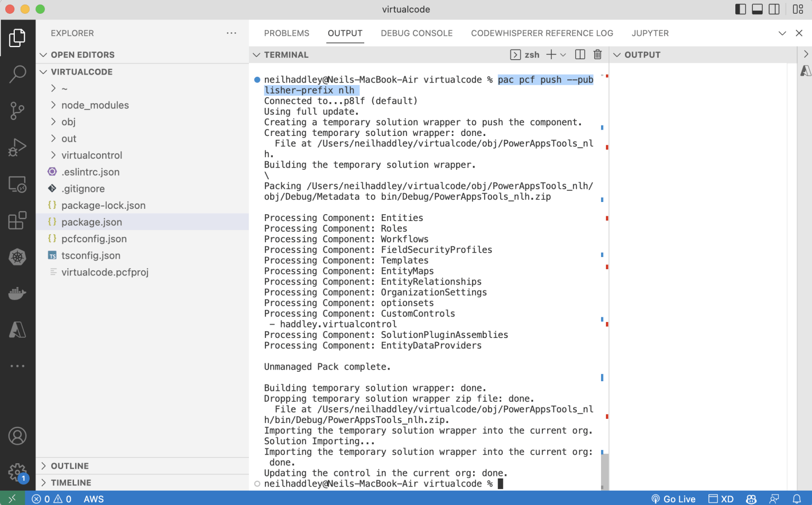Expand the node_modules folder
This screenshot has width=812, height=505.
tap(95, 105)
